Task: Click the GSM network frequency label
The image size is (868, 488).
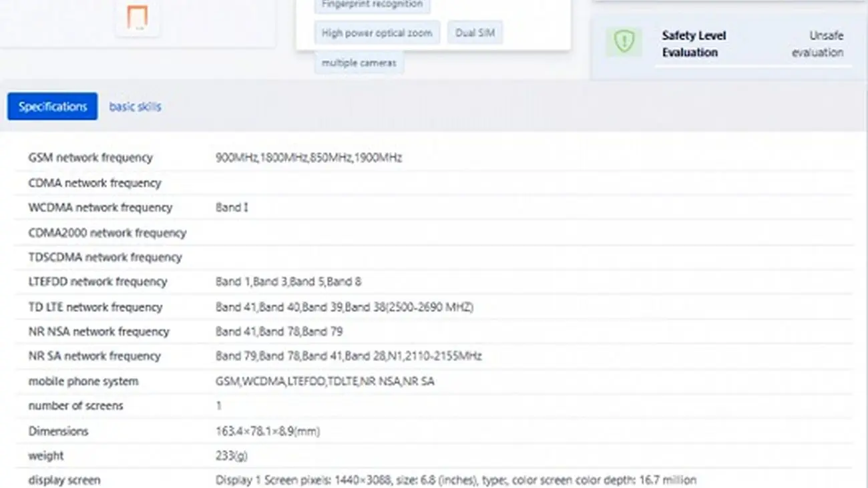Action: click(x=90, y=158)
